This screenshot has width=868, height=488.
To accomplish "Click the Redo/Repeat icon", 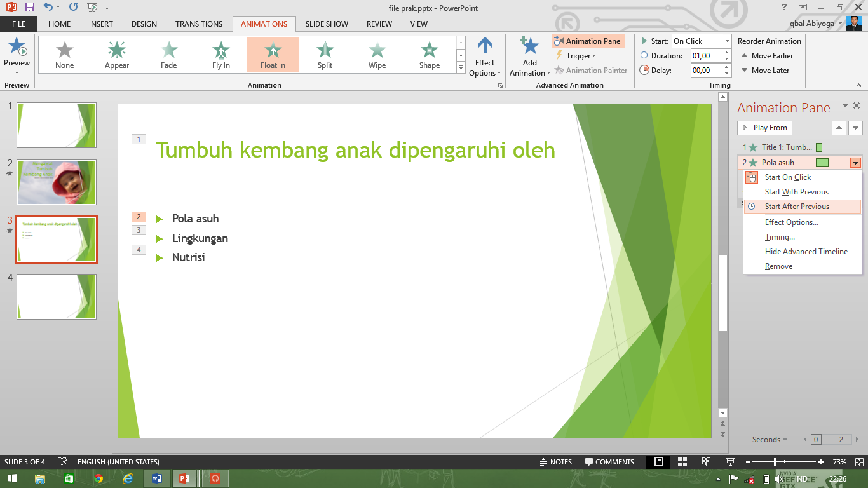I will click(x=73, y=7).
